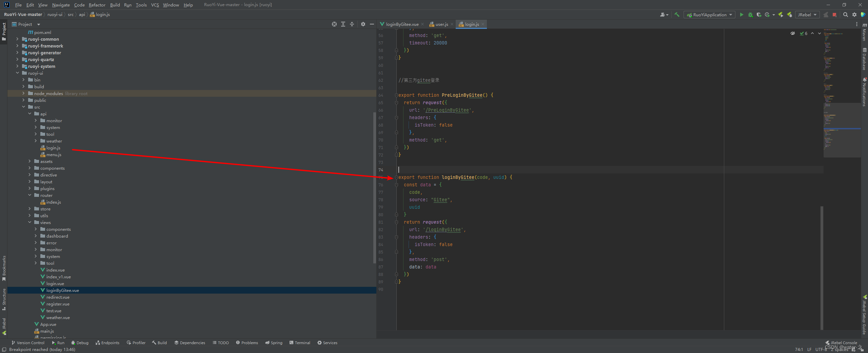Toggle reader mode eye icon in editor
This screenshot has height=353, width=868.
tap(793, 33)
